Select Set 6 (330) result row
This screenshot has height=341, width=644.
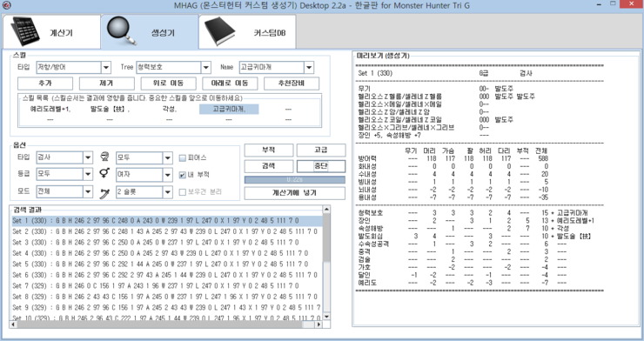(167, 275)
